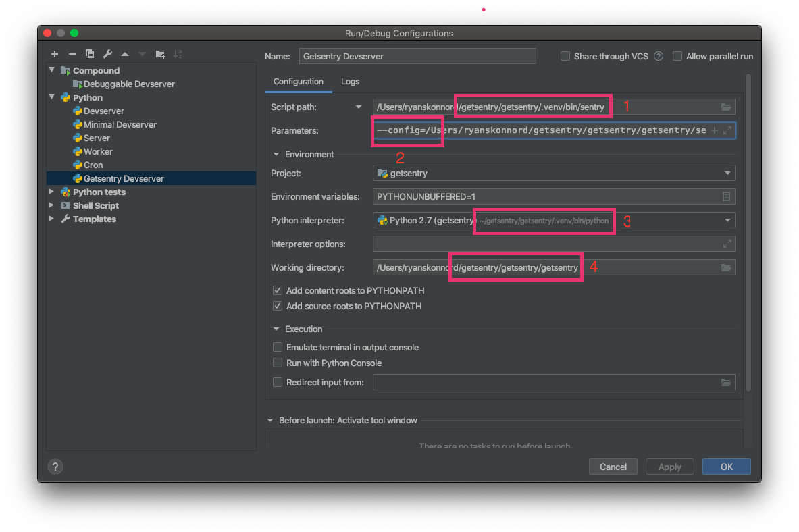
Task: Enable Allow parallel run checkbox
Action: pyautogui.click(x=677, y=57)
